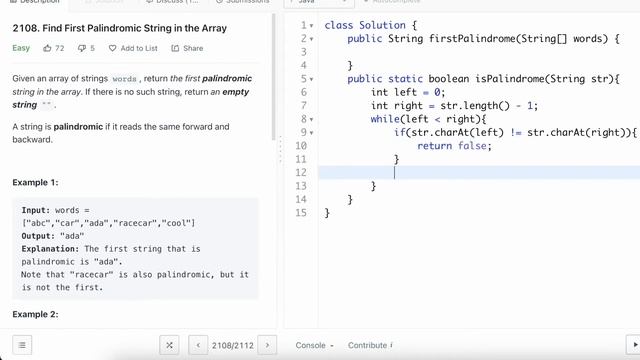
Task: Click the shuffle random problem button
Action: coord(169,345)
